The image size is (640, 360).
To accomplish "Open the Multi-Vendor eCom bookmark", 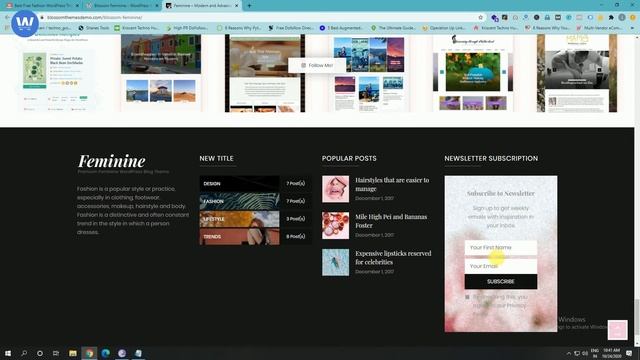I will (600, 28).
